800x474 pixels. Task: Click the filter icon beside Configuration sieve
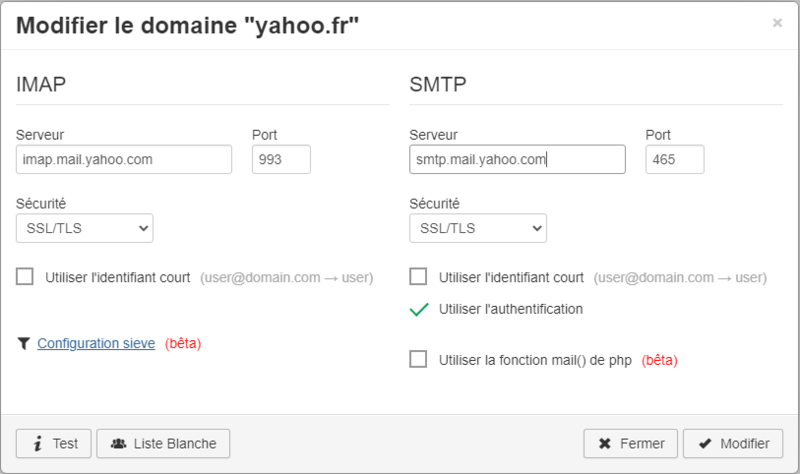[24, 343]
